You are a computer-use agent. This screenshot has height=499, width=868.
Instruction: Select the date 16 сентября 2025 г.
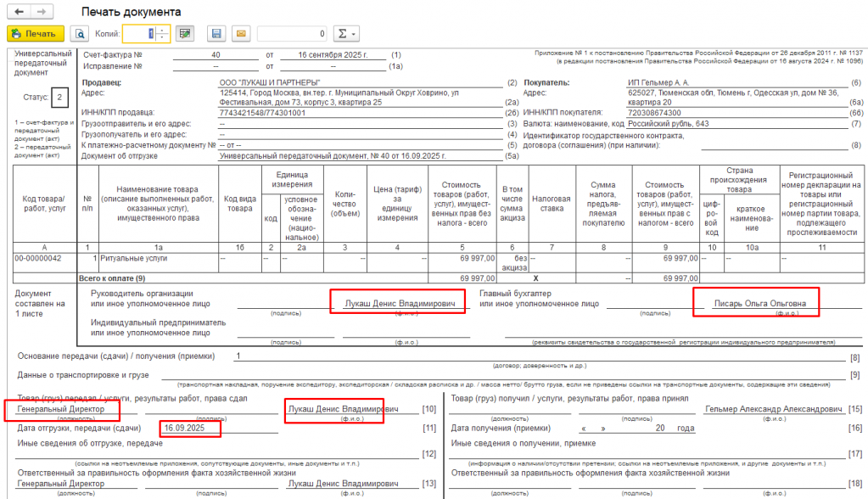333,55
